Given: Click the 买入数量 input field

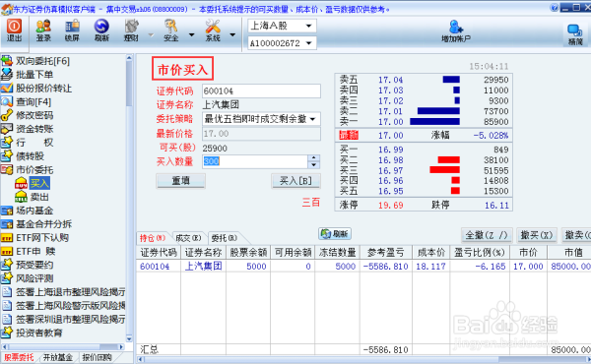Looking at the screenshot, I should click(255, 161).
